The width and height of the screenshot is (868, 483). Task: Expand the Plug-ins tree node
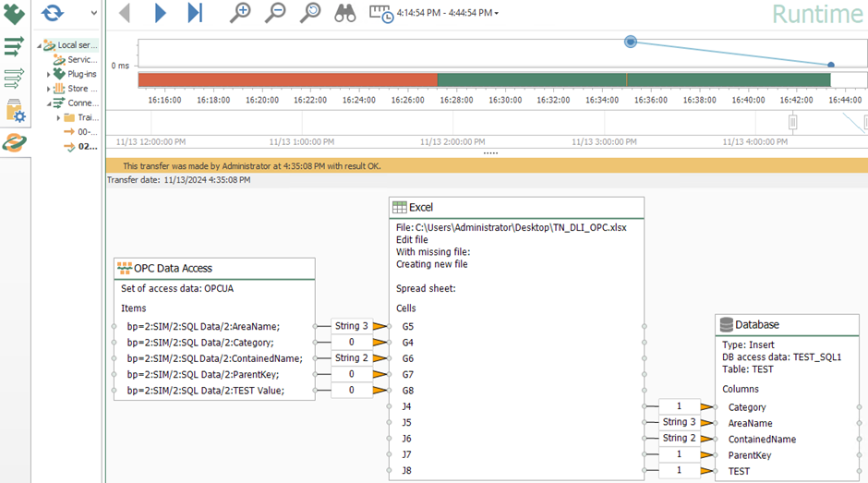[x=49, y=74]
